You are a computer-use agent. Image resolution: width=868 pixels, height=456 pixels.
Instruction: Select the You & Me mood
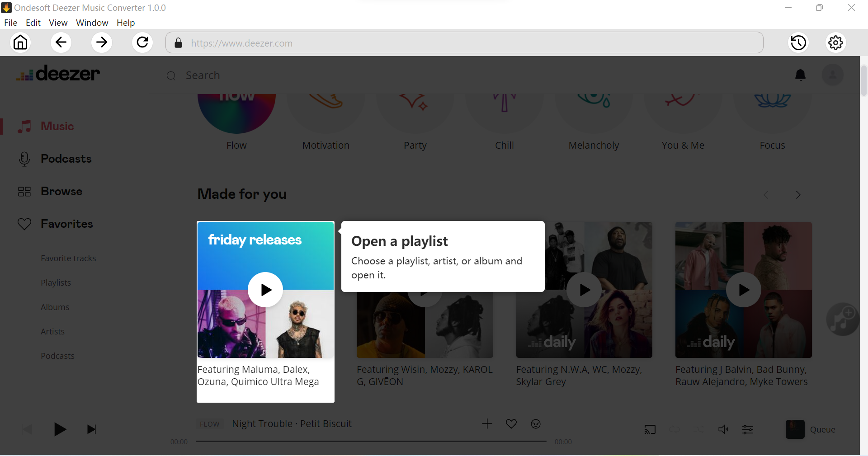[x=683, y=113]
